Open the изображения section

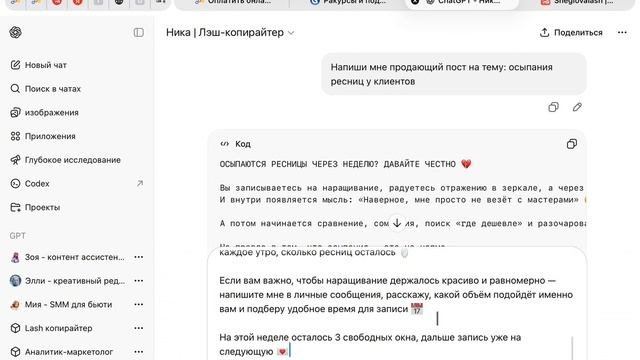[77, 112]
